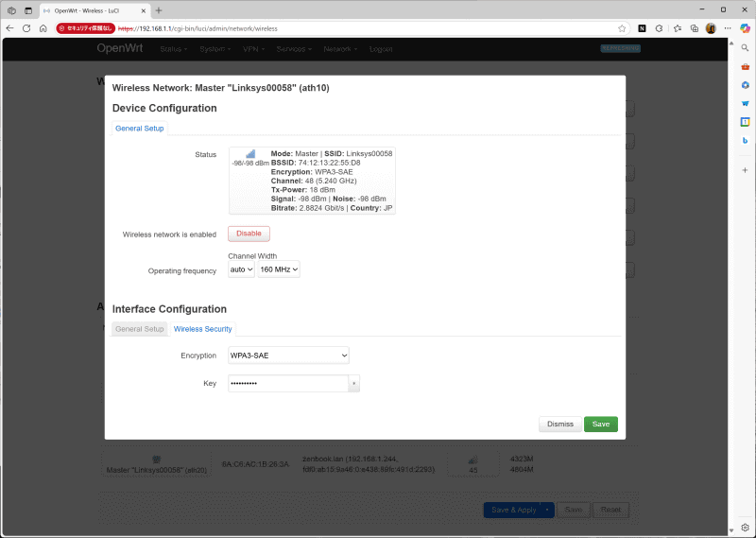Close the OpenWrt Wireless tab
The width and height of the screenshot is (756, 538).
pos(144,10)
